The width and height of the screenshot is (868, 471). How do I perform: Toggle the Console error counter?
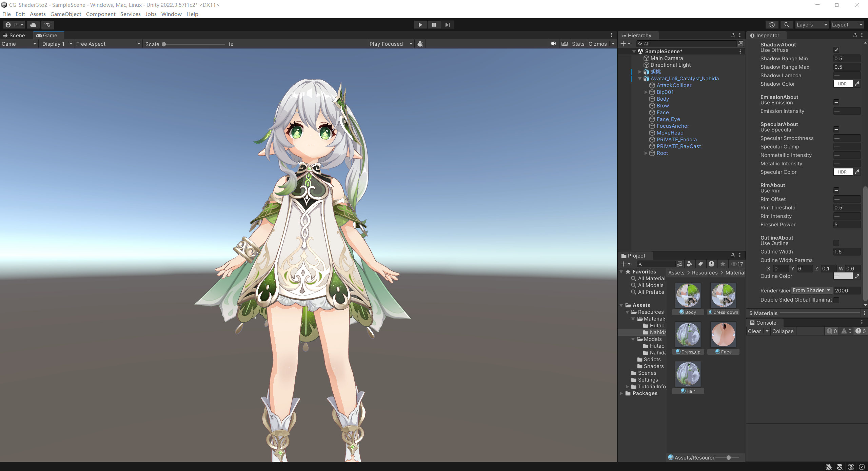[861, 331]
